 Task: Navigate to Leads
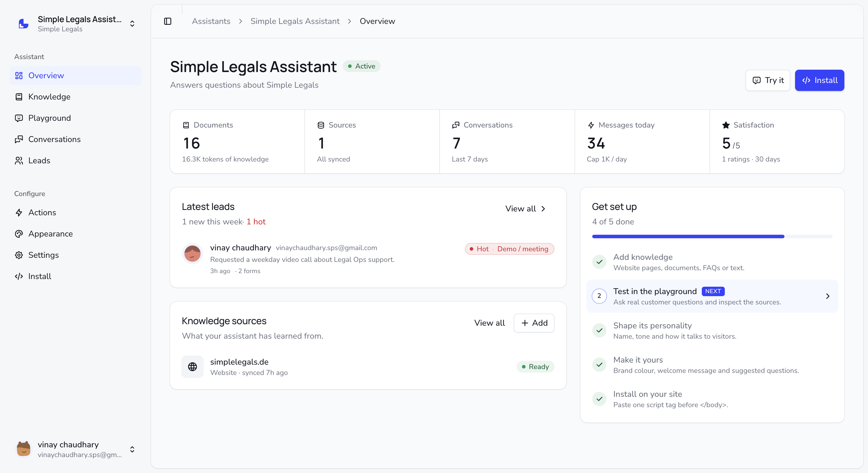coord(76,160)
